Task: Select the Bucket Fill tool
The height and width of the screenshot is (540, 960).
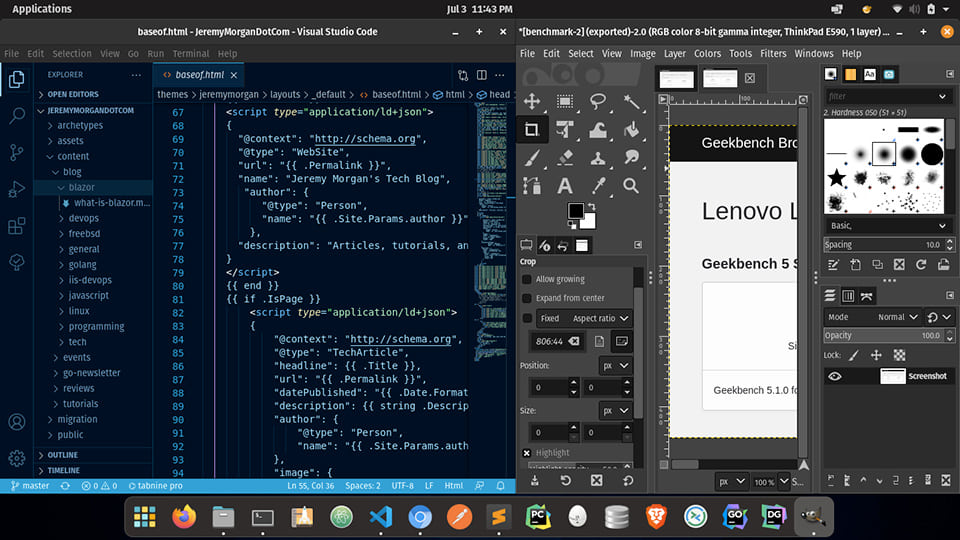Action: [x=631, y=130]
